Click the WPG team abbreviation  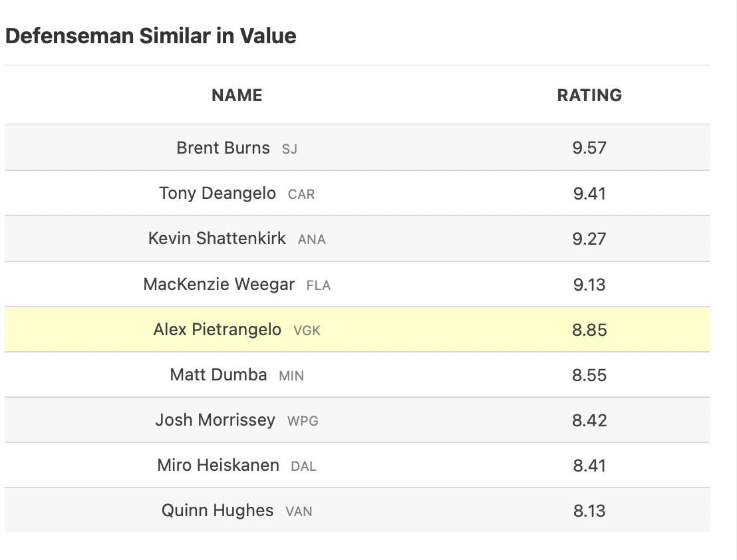click(x=303, y=421)
